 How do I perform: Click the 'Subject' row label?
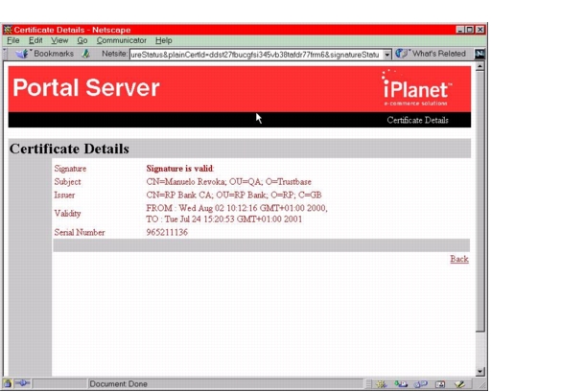(67, 182)
